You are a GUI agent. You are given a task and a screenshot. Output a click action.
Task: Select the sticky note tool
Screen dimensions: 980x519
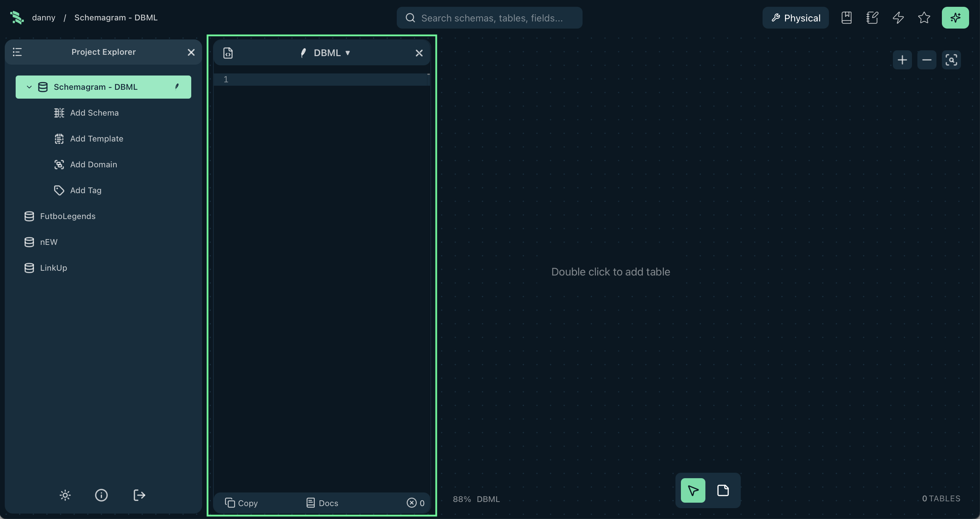723,490
